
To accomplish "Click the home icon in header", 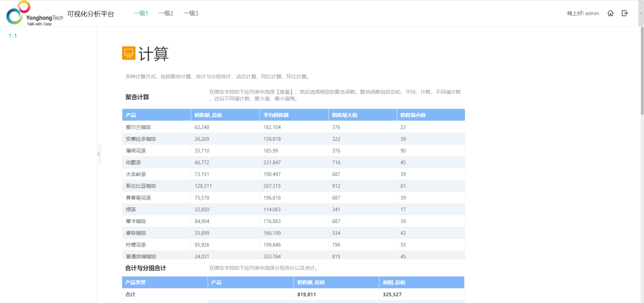I will pos(610,13).
